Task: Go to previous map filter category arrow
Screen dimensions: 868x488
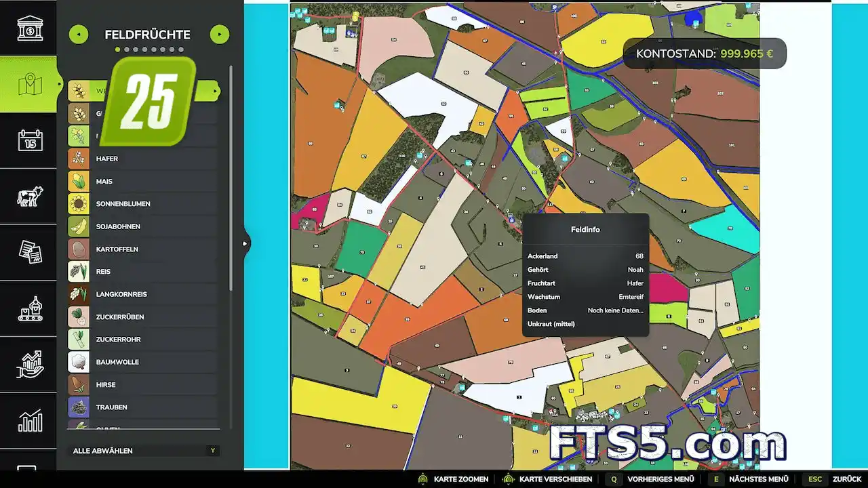Action: tap(79, 34)
